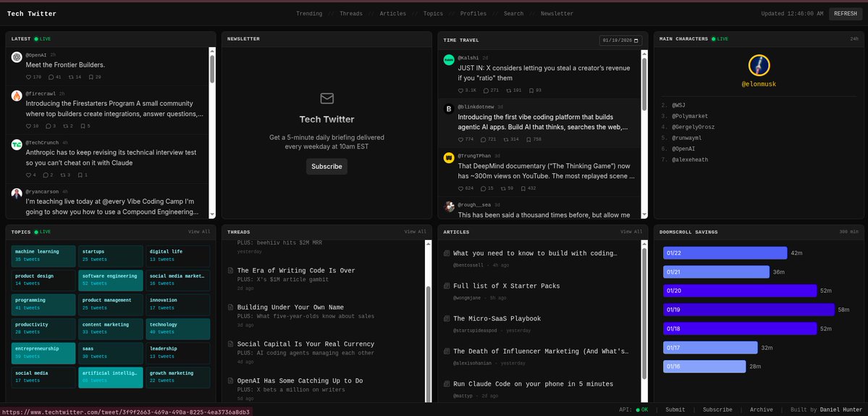Select the software engineering topic tile
This screenshot has height=416, width=868.
pos(111,280)
